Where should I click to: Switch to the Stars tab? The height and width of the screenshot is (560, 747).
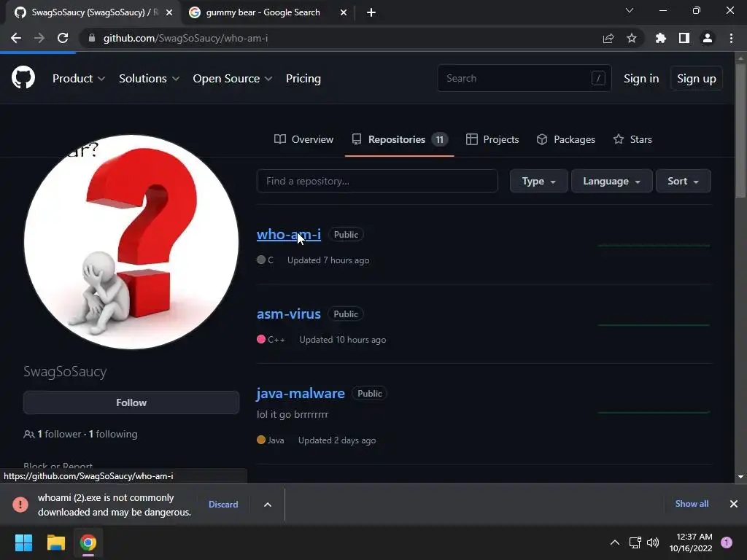click(x=632, y=139)
